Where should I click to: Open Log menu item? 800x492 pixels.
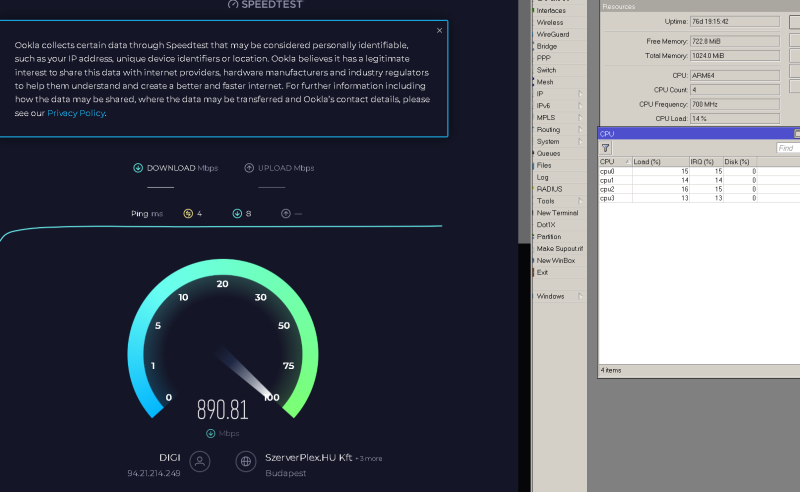pyautogui.click(x=542, y=177)
